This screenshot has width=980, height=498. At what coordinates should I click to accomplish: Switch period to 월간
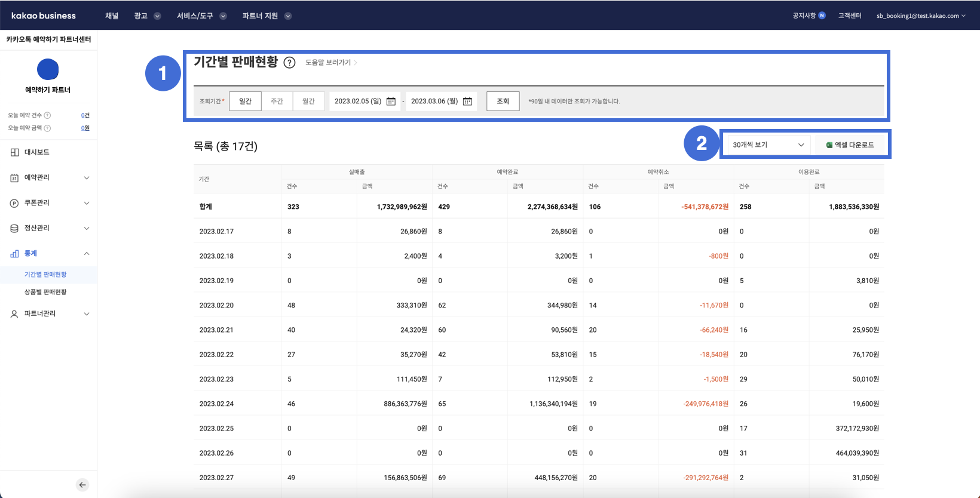(308, 102)
